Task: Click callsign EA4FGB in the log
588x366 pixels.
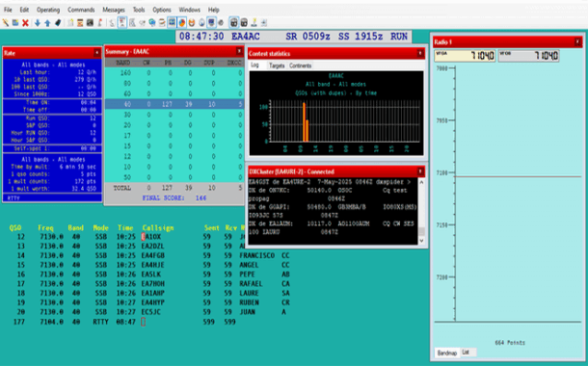Action: coord(152,255)
